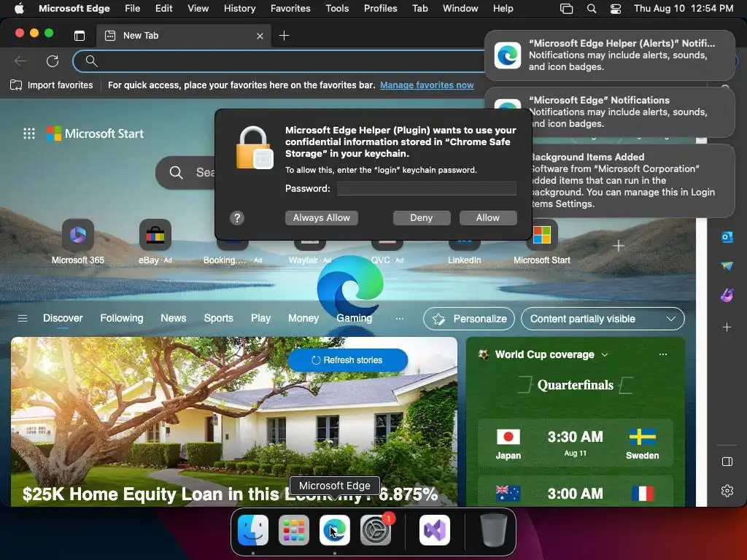Click the Microsoft Start logo text
This screenshot has width=747, height=560.
click(x=104, y=133)
